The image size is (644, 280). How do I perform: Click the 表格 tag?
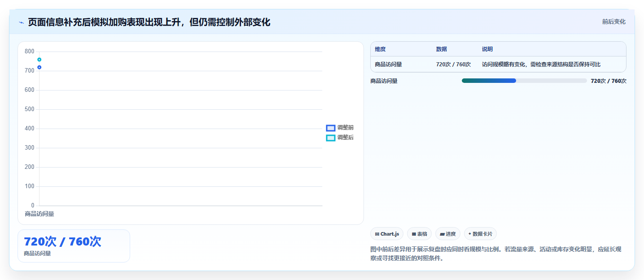point(419,234)
